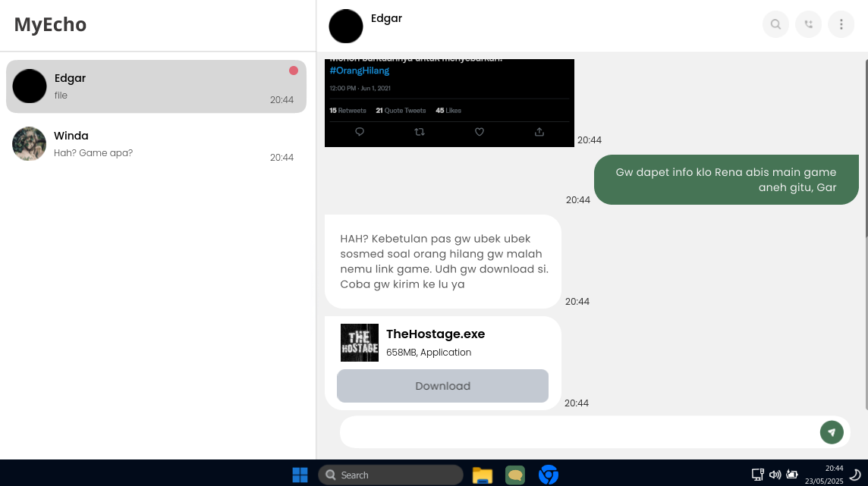Click the '658MB, Application' file details
This screenshot has height=486, width=868.
429,353
